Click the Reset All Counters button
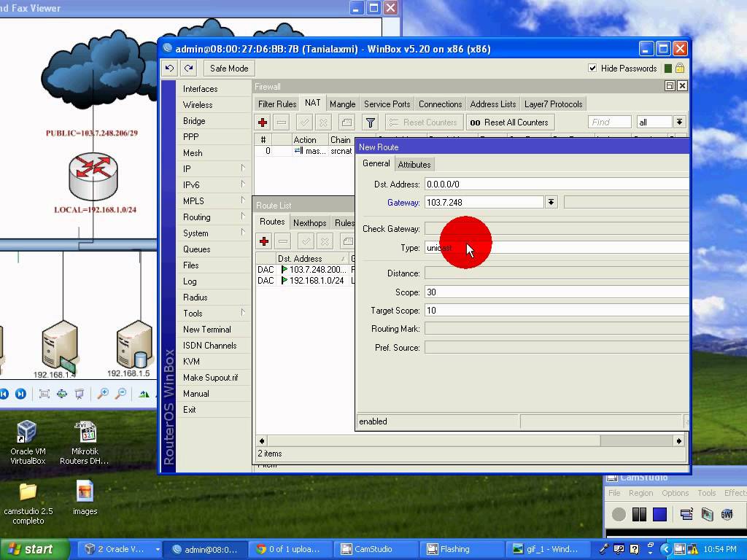 (x=510, y=122)
